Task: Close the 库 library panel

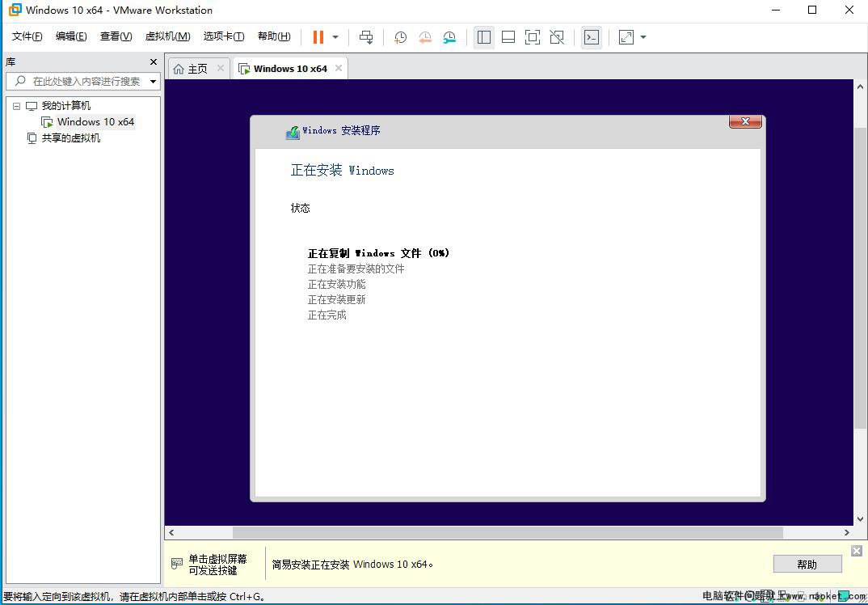Action: (x=154, y=62)
